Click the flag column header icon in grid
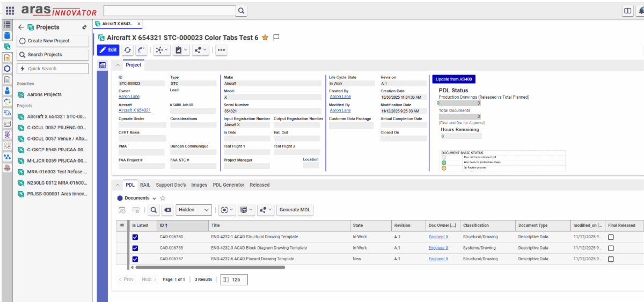The height and width of the screenshot is (302, 644). (122, 225)
